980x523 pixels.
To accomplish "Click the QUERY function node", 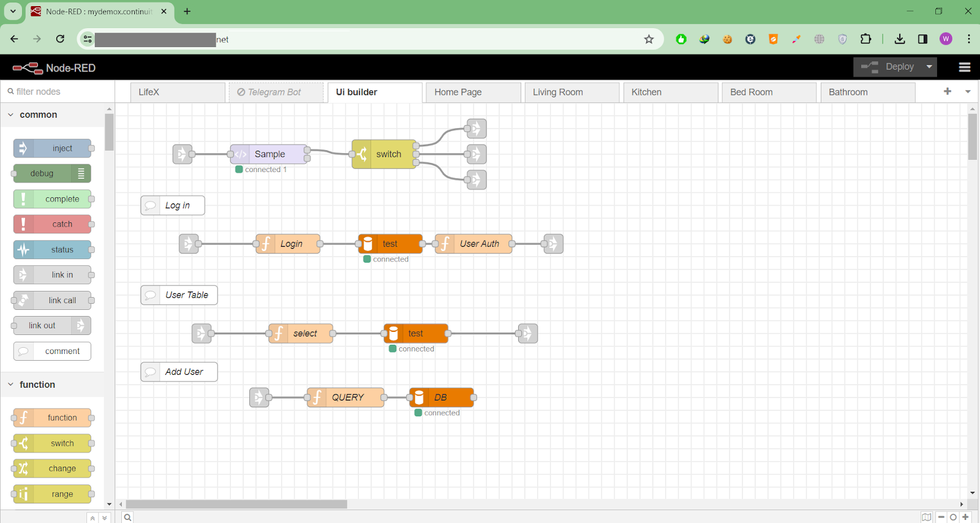I will click(345, 397).
